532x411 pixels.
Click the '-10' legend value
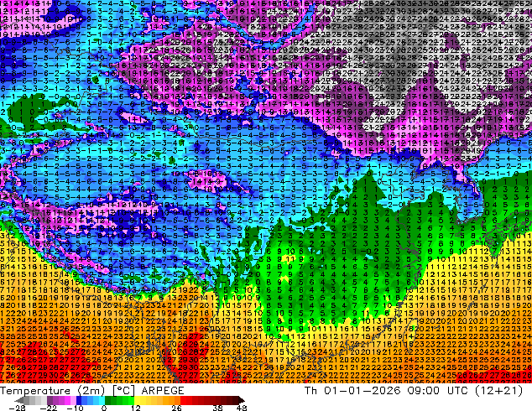(75, 408)
